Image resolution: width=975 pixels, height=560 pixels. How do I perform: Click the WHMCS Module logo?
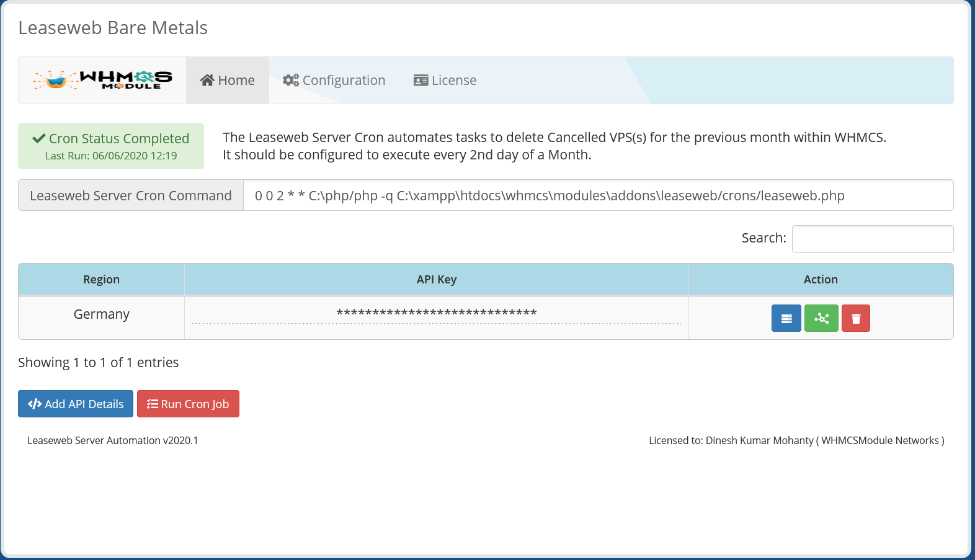[102, 80]
